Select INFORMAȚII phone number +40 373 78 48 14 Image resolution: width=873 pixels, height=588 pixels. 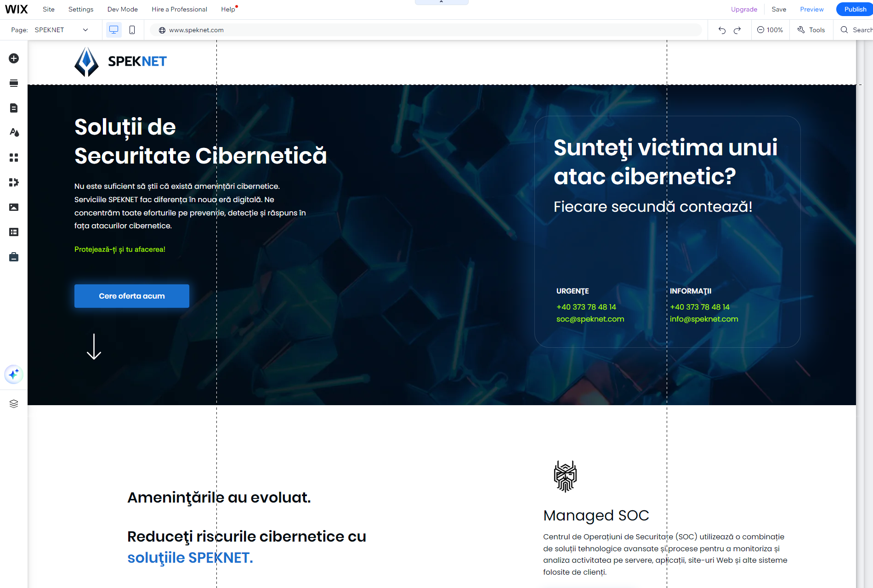699,307
